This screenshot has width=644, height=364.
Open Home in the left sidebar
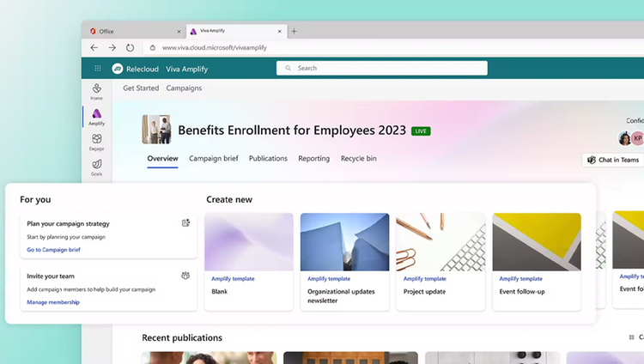coord(97,92)
